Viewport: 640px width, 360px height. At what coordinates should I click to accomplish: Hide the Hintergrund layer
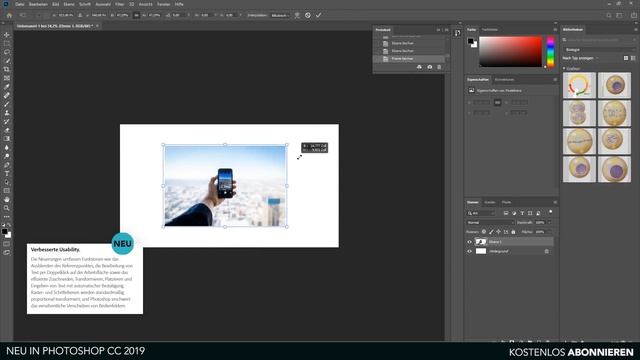[x=469, y=251]
